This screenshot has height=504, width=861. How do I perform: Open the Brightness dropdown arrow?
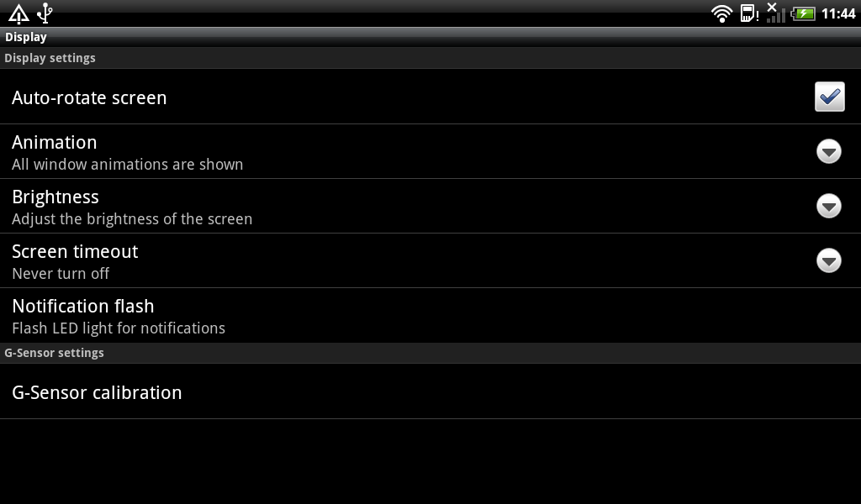coord(828,206)
